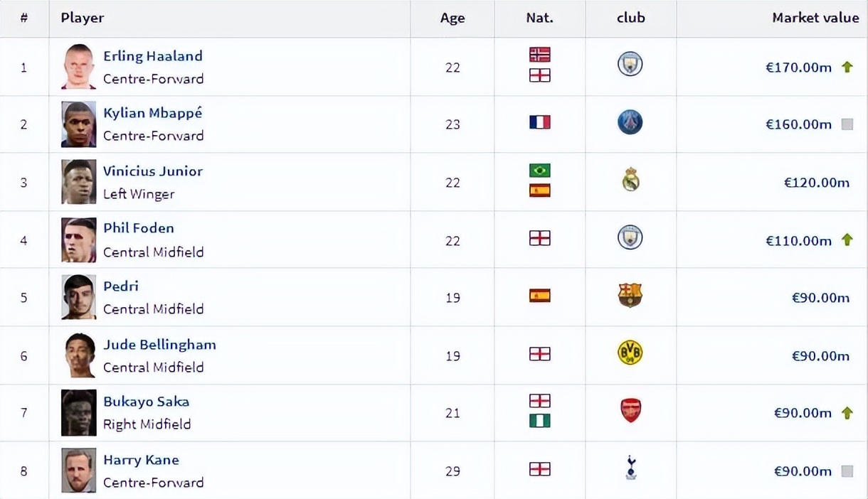Click the Brazil flag for Vinicius Junior
The image size is (868, 499).
coord(540,171)
